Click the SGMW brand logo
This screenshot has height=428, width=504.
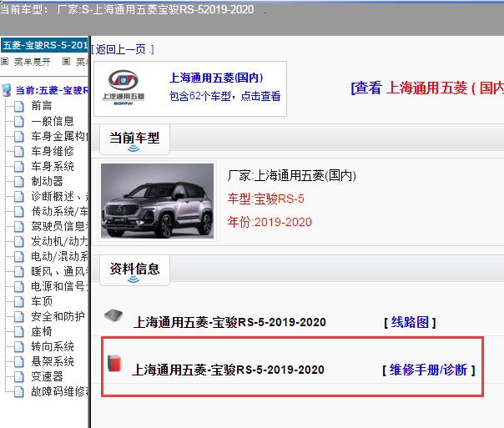(123, 88)
